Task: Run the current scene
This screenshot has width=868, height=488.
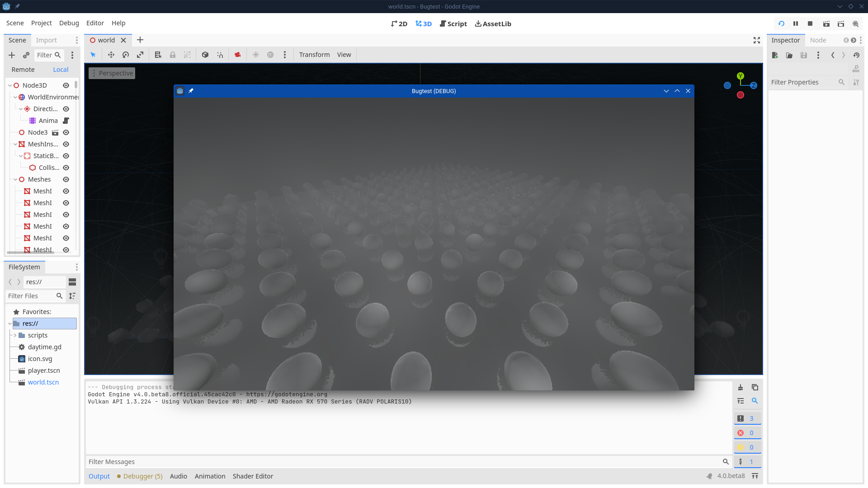Action: coord(826,23)
